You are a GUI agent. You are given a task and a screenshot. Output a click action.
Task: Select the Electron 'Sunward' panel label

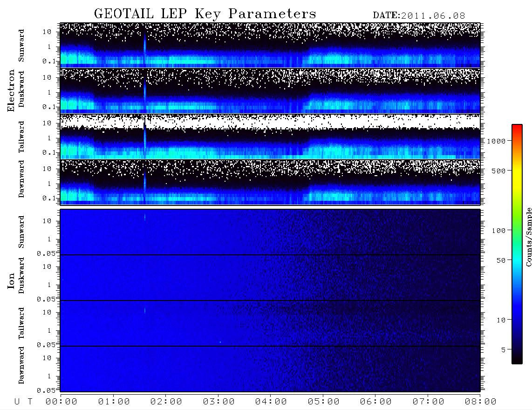pyautogui.click(x=21, y=46)
